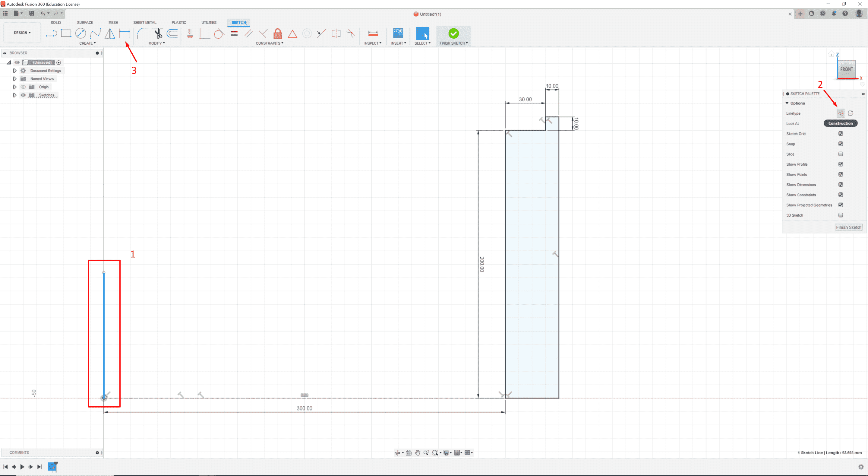Open the MODIFY dropdown menu
This screenshot has height=476, width=868.
tap(157, 43)
